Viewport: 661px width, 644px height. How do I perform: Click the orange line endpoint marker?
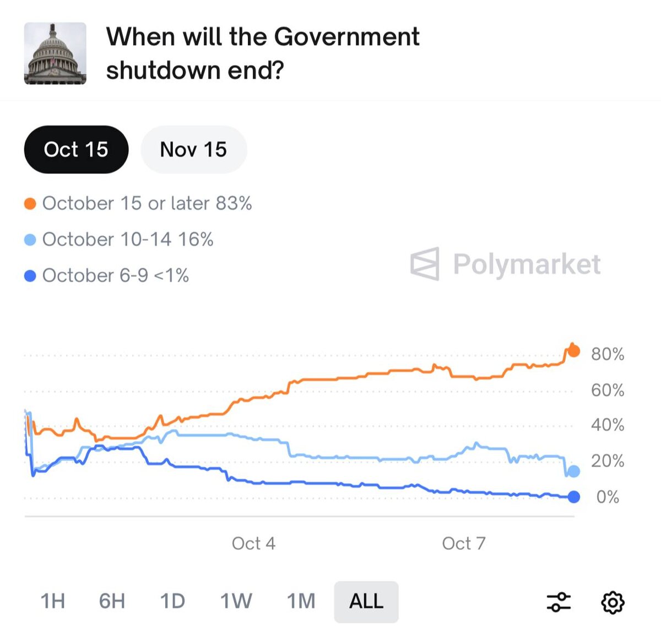[x=573, y=351]
